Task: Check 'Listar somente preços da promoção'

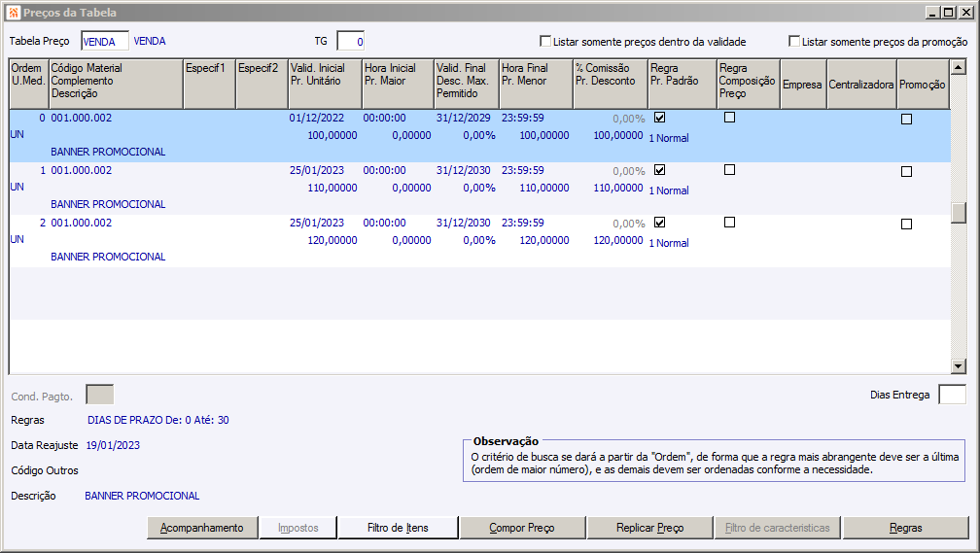Action: click(794, 42)
